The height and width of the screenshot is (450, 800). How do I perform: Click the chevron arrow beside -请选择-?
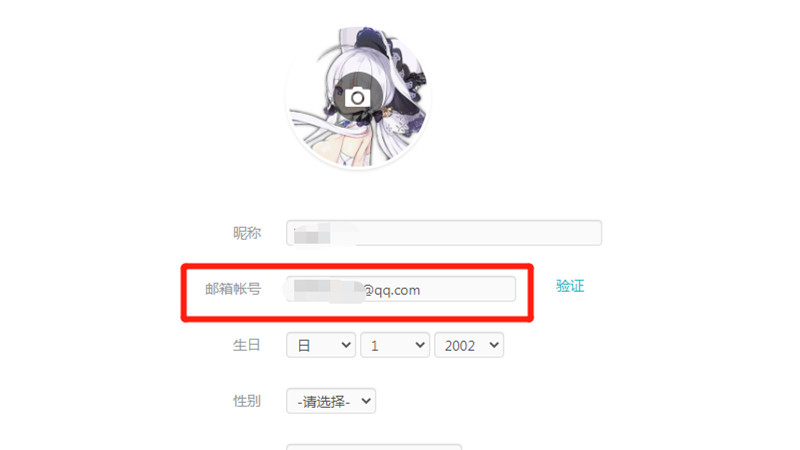[366, 401]
